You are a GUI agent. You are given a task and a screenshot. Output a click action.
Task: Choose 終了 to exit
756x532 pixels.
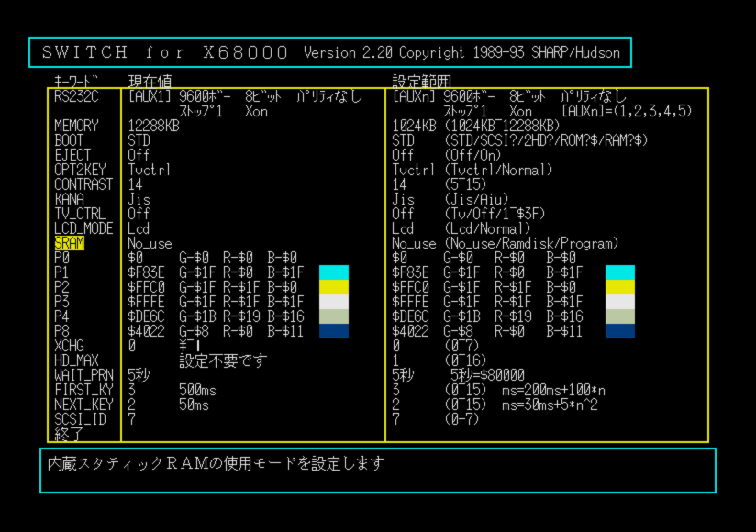pos(69,434)
